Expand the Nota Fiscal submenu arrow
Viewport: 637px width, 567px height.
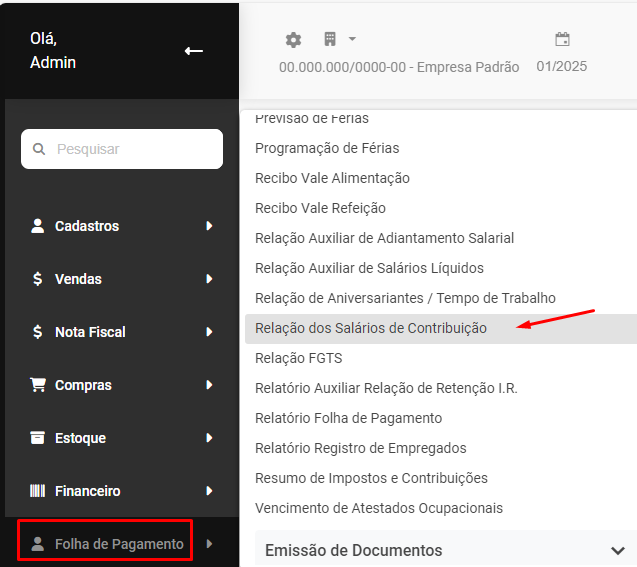point(209,332)
